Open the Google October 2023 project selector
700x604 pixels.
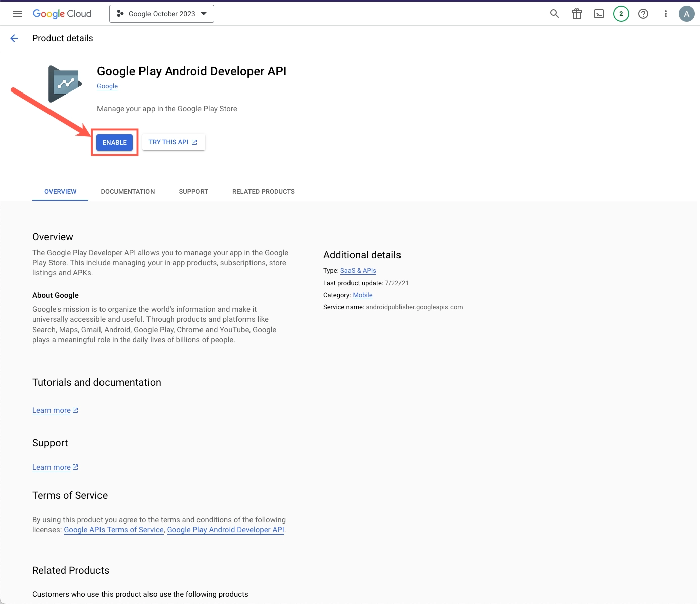tap(162, 14)
